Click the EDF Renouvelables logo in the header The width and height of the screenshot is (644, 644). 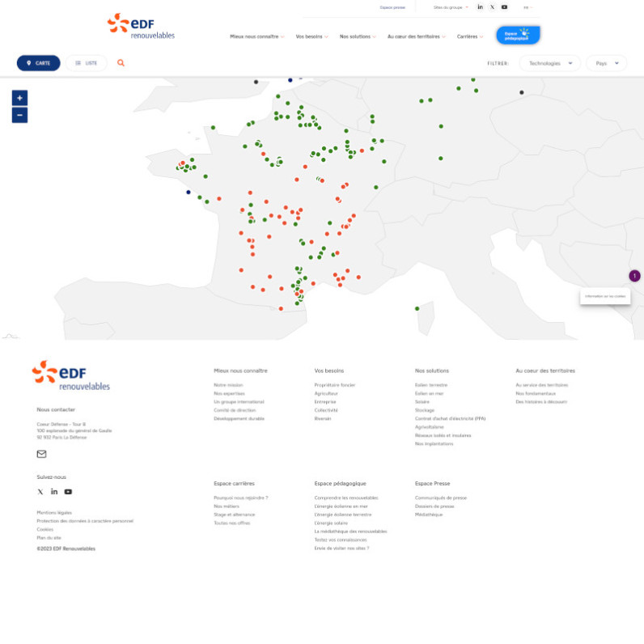point(141,26)
